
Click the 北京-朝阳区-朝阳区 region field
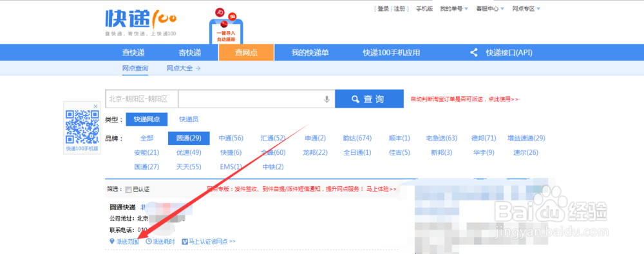click(142, 99)
